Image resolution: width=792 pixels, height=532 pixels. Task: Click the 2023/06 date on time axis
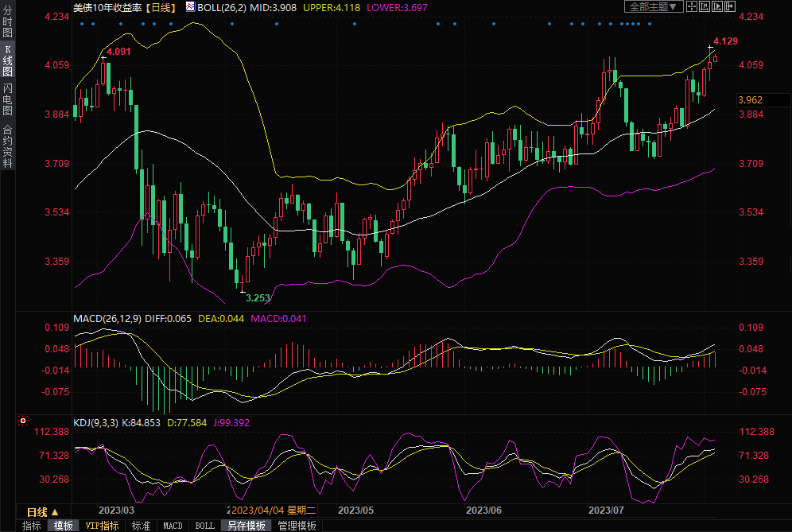[483, 510]
